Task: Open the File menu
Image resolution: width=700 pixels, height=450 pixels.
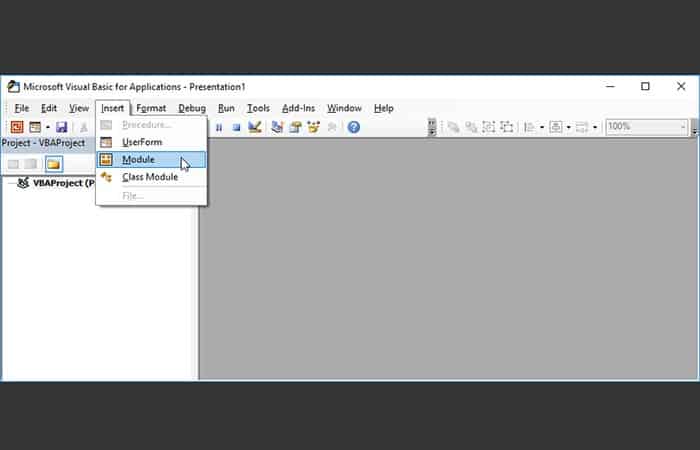Action: click(x=21, y=108)
